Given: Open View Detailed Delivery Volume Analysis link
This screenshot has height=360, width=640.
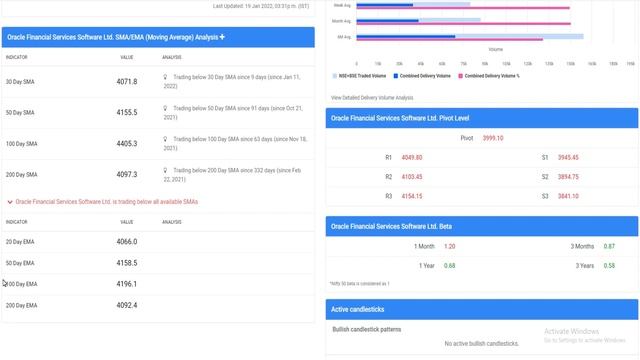Looking at the screenshot, I should (372, 98).
